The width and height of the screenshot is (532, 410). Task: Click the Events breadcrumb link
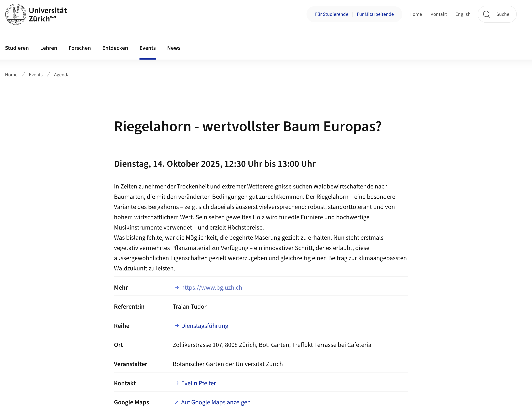pos(36,75)
